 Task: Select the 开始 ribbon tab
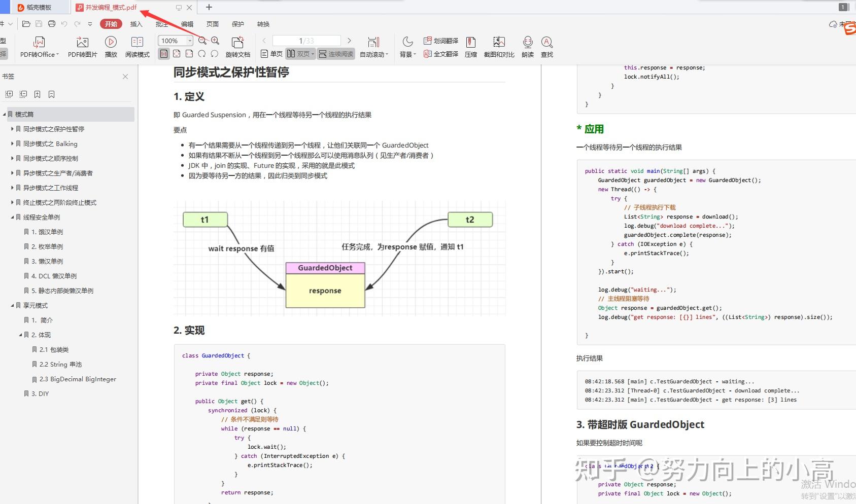point(111,24)
